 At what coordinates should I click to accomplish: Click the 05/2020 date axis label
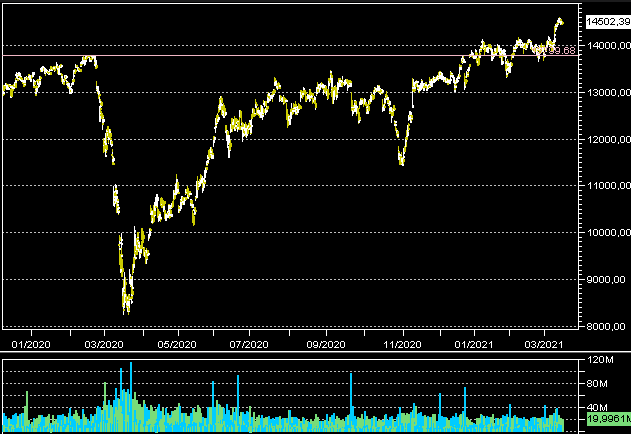(x=177, y=344)
